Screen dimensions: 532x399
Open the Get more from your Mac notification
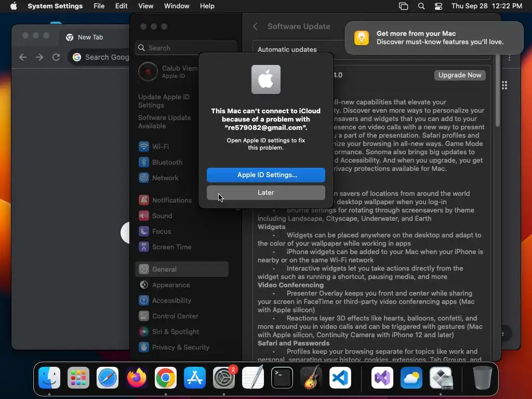pyautogui.click(x=434, y=37)
